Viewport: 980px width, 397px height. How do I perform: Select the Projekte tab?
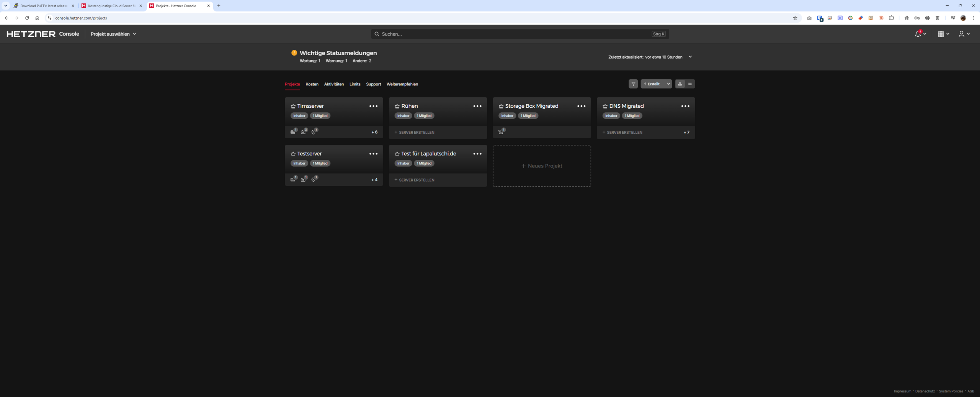[x=292, y=84]
